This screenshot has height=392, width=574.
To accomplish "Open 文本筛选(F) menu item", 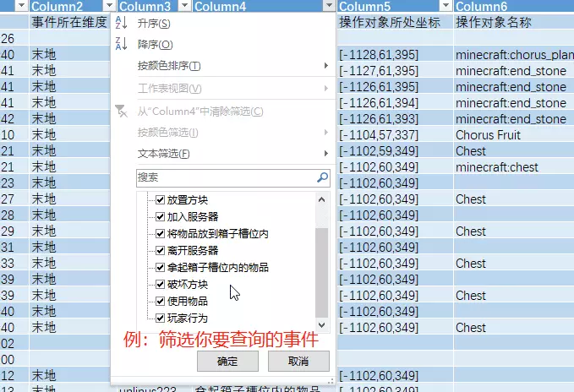I will (164, 154).
